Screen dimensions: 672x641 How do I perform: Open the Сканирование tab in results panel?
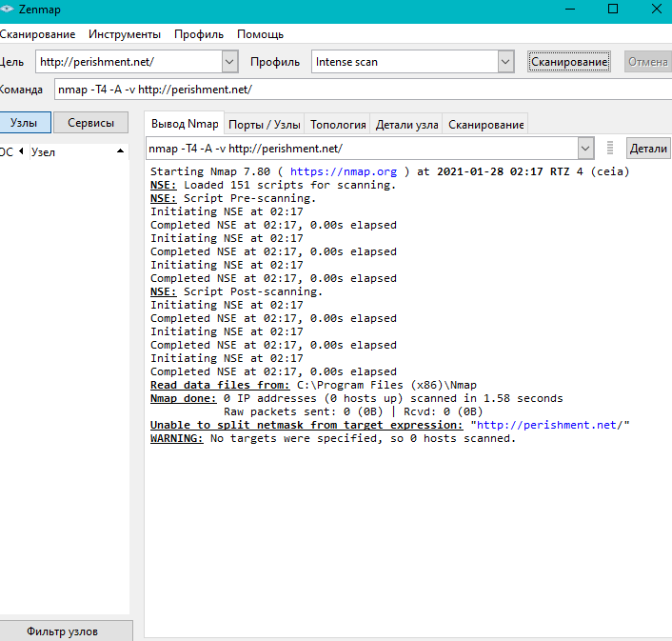pyautogui.click(x=486, y=125)
